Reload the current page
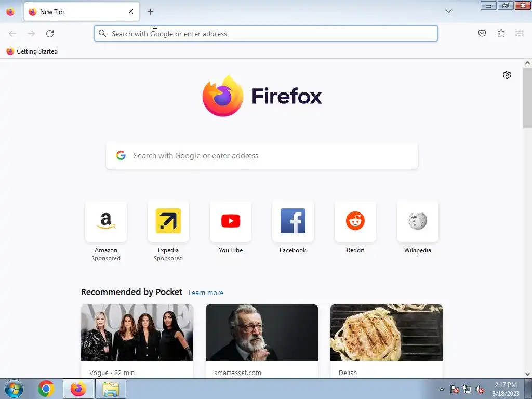 (50, 33)
